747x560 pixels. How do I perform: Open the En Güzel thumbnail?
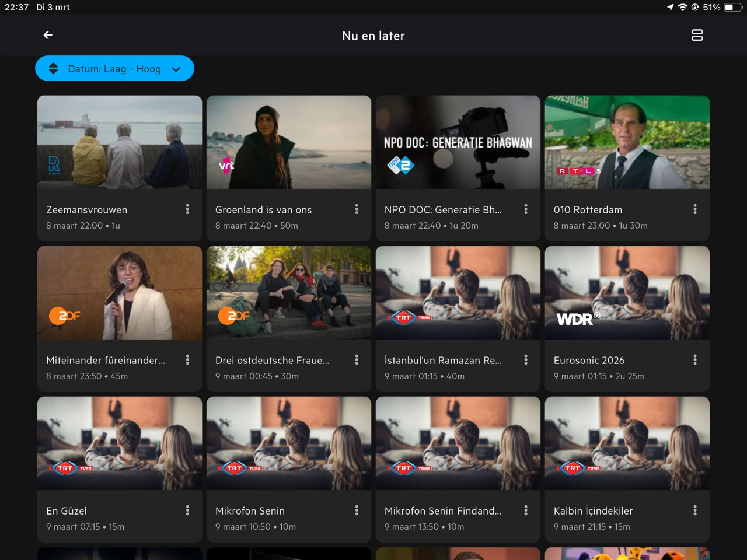(120, 443)
